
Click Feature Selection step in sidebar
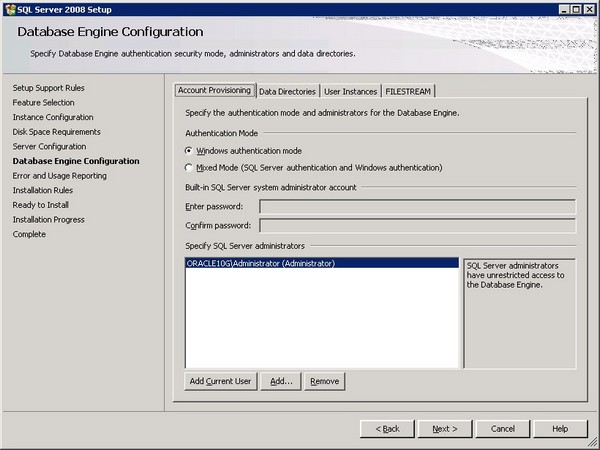[x=44, y=103]
